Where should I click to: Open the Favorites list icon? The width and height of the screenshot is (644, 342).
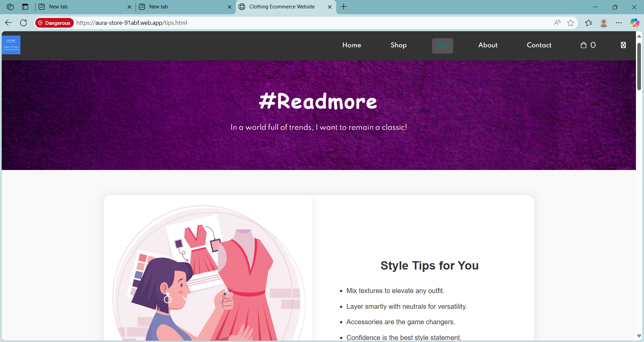(589, 23)
